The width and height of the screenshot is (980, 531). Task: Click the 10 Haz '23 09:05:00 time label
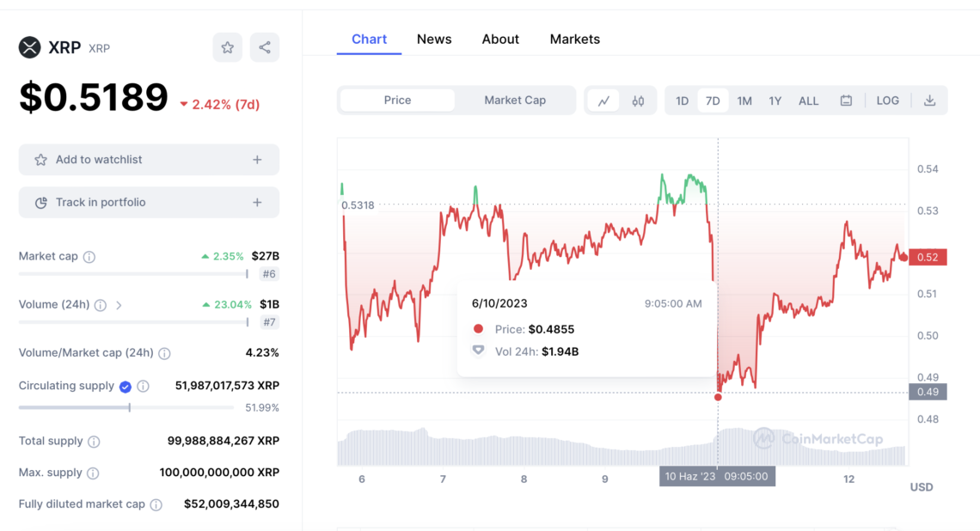click(717, 476)
